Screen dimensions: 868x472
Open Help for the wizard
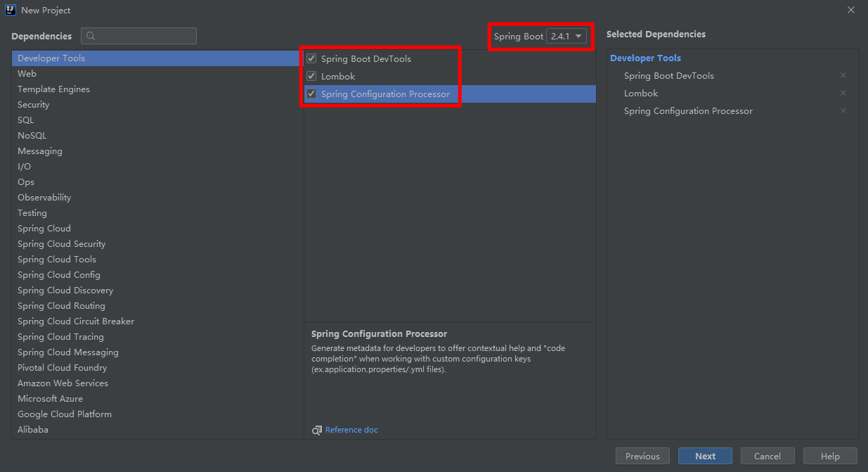pyautogui.click(x=830, y=456)
